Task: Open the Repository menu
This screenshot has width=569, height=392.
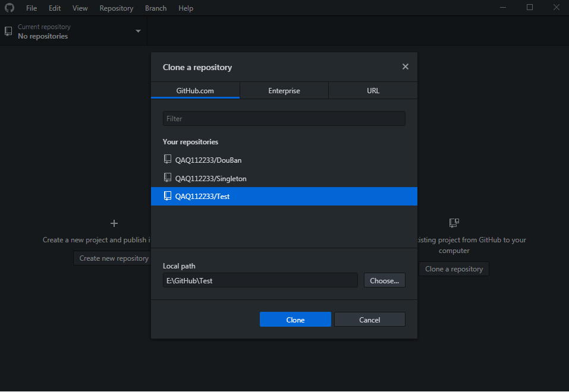Action: 117,8
